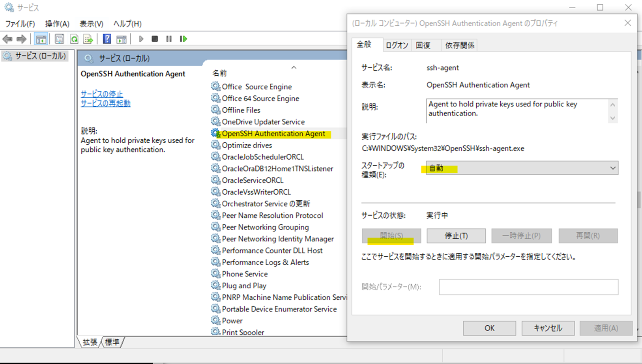
Task: Click the 停止(T) button
Action: tap(456, 236)
